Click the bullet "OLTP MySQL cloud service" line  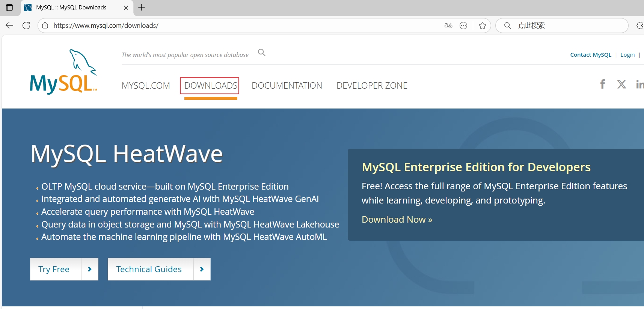[x=165, y=187]
